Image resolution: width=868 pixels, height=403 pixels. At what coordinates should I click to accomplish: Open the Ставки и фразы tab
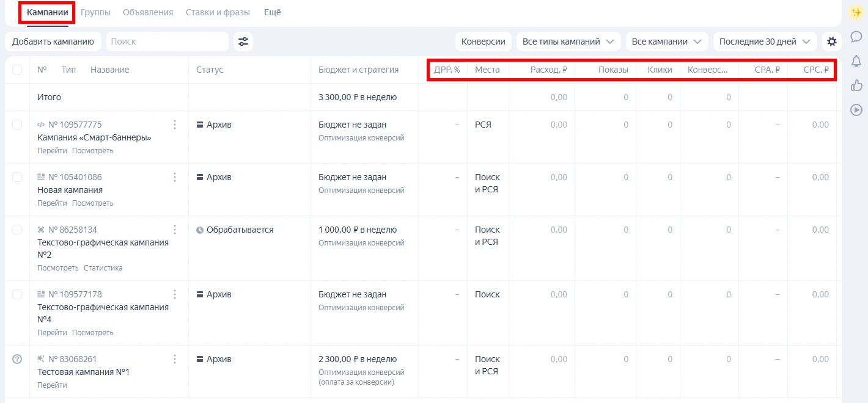pos(218,12)
